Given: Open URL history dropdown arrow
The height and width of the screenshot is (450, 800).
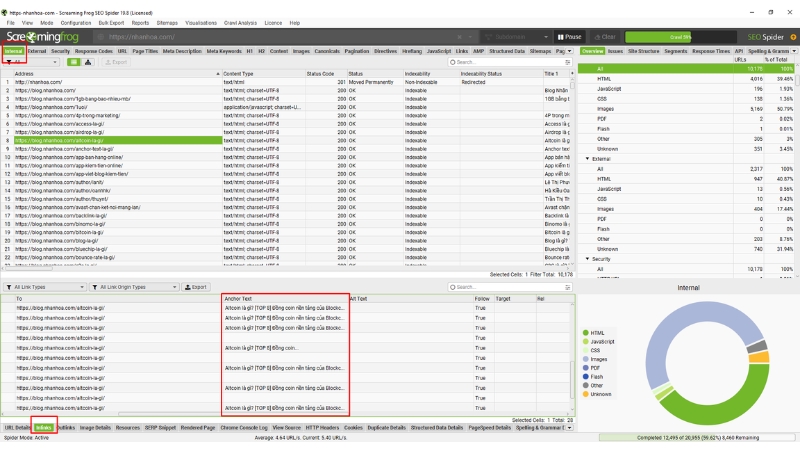Looking at the screenshot, I should [470, 37].
